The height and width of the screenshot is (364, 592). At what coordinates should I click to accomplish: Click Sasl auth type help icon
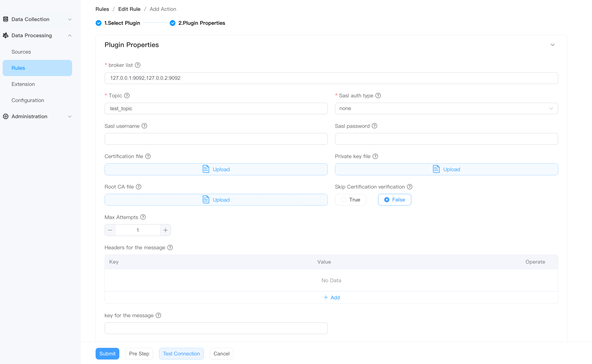click(x=378, y=95)
